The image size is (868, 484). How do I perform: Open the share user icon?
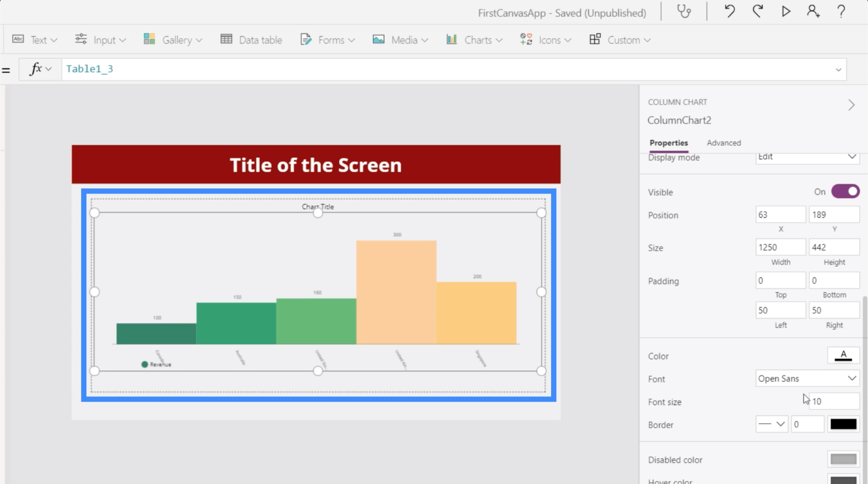(x=813, y=11)
